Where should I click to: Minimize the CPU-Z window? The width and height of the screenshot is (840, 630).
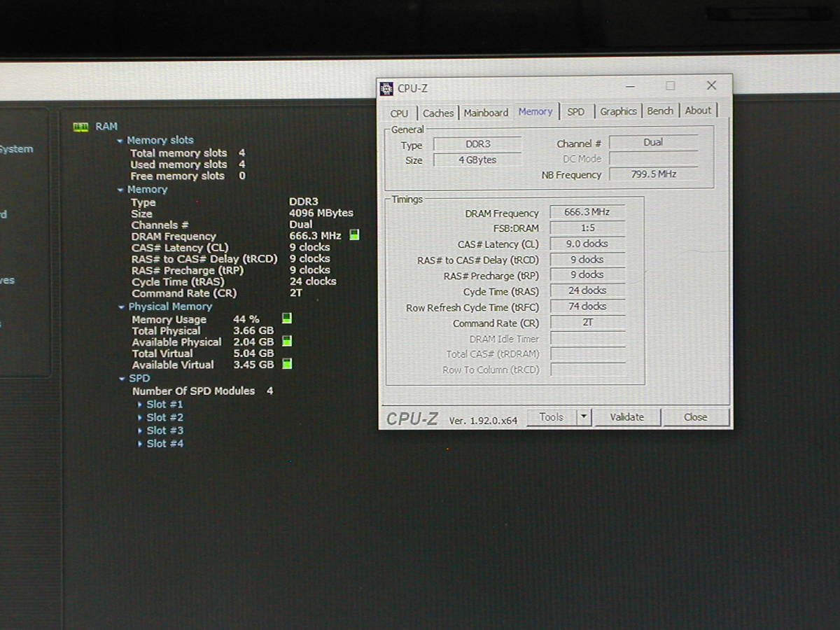tap(630, 86)
